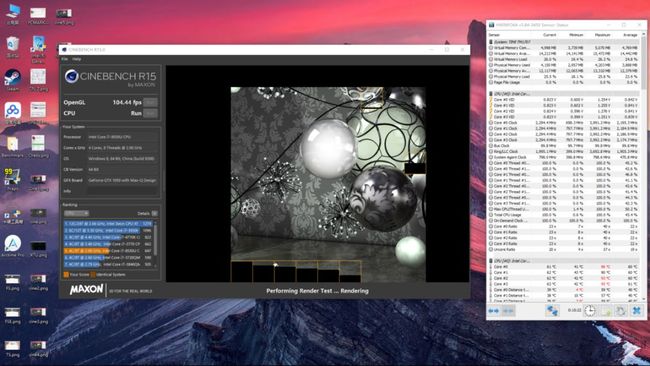This screenshot has width=650, height=366.
Task: Click the GeForce GTX 1050 GFX Board value
Action: pyautogui.click(x=122, y=180)
